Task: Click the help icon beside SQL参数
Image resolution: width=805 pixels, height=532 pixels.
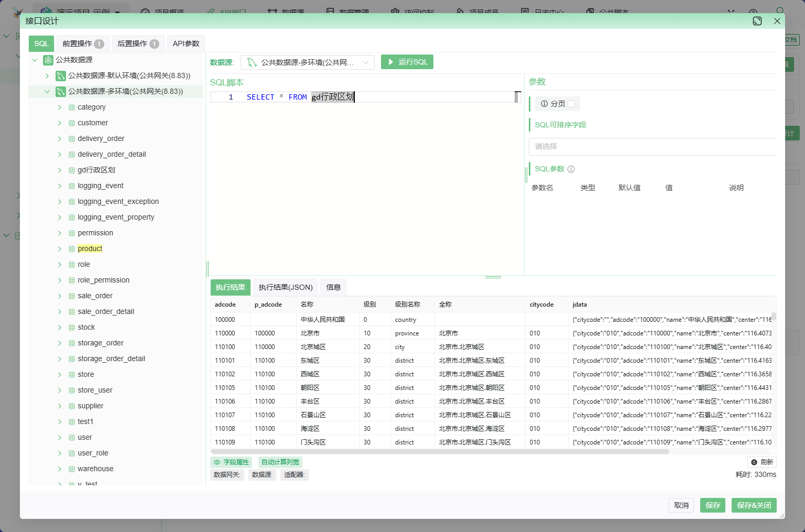Action: tap(571, 169)
